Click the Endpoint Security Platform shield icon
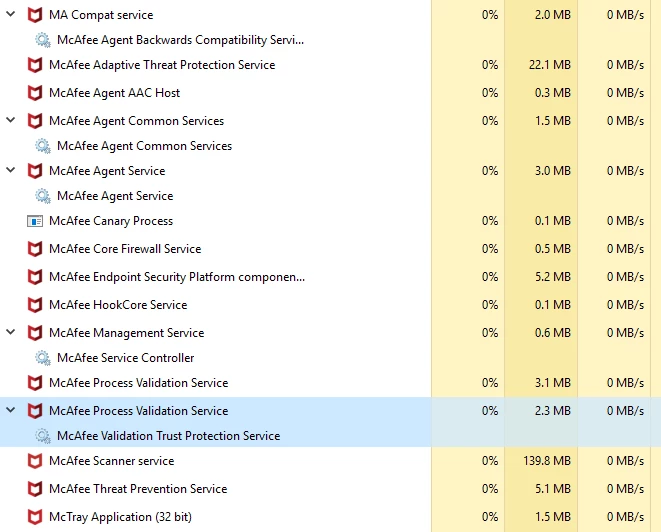The height and width of the screenshot is (532, 661). tap(35, 277)
